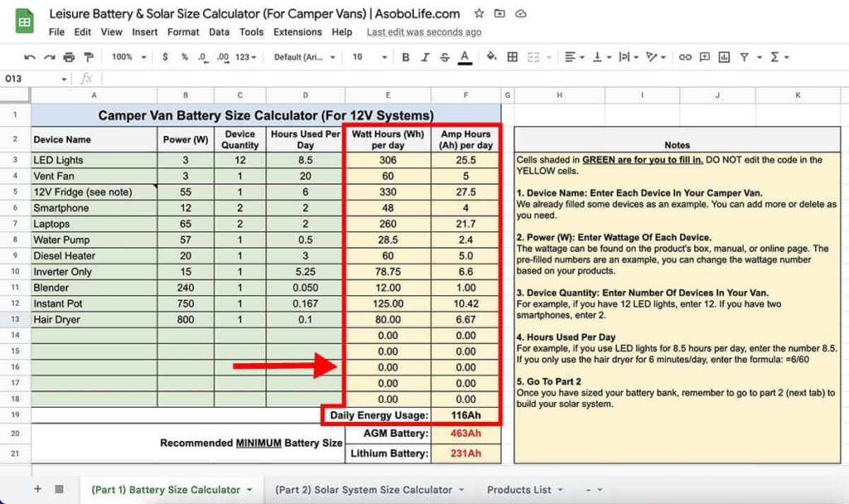Select the '231Ah' Lithium Battery cell
Image resolution: width=849 pixels, height=504 pixels.
click(x=466, y=453)
